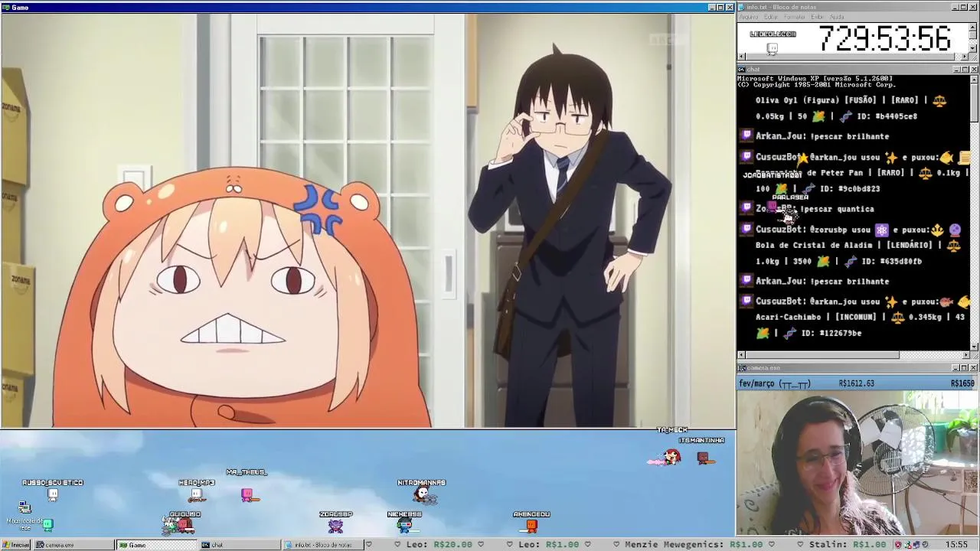Activate info.txt Bloco de notas taskbar button
The width and height of the screenshot is (980, 551).
pos(322,545)
